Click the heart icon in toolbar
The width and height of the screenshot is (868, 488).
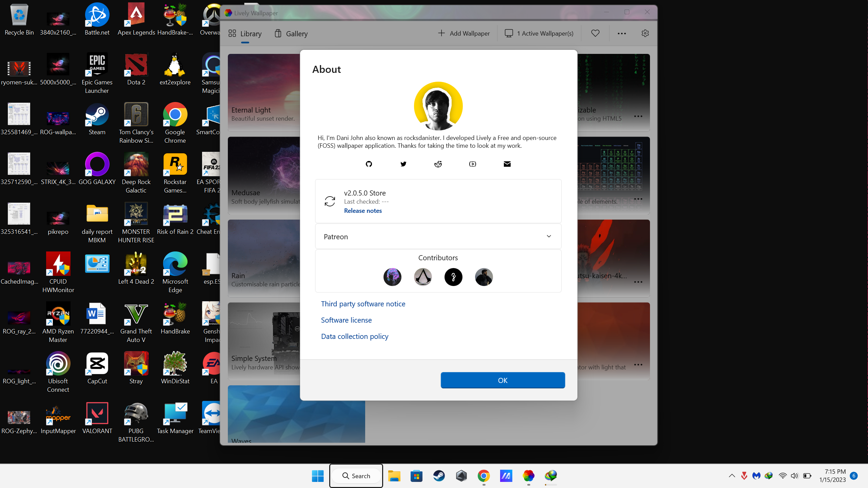[595, 33]
